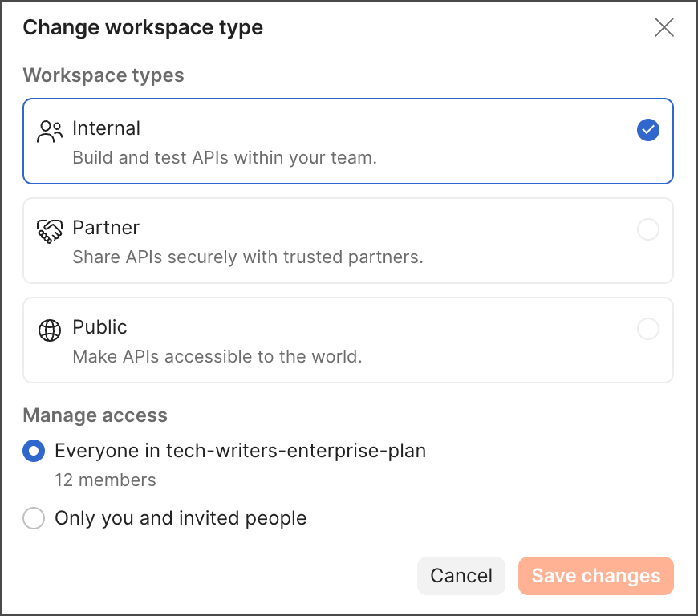Click the Public globe icon
Viewport: 698px width, 616px height.
click(50, 330)
